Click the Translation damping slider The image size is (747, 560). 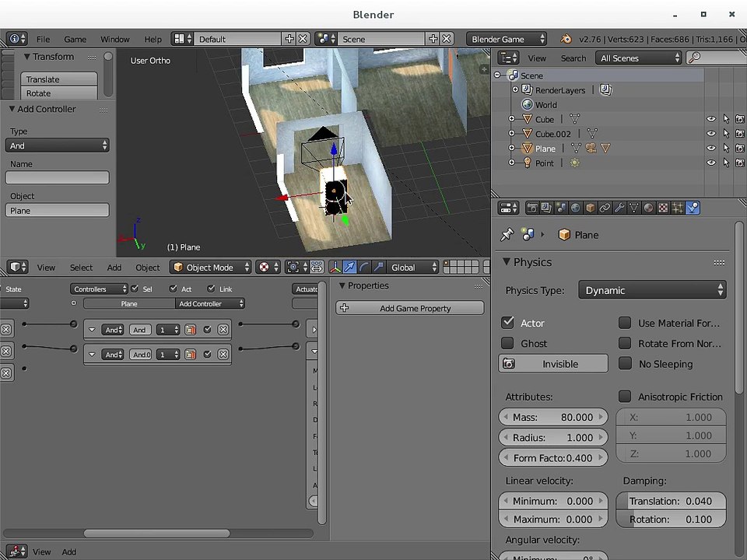[671, 501]
